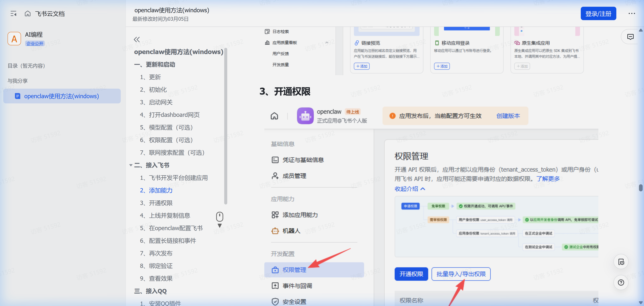
Task: Click the home icon beside 飞书云文档
Action: 28,13
